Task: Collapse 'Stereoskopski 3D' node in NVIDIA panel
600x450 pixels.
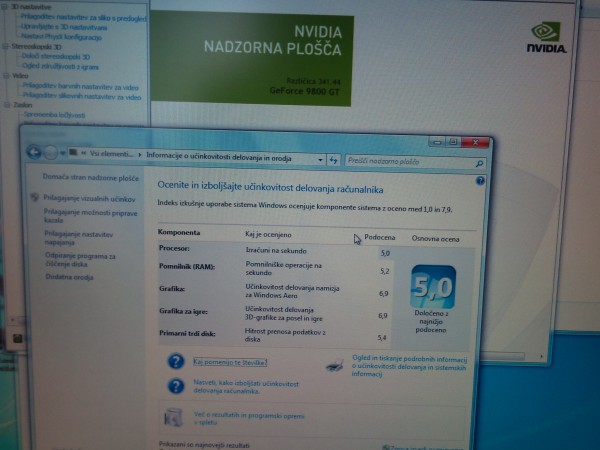Action: click(x=5, y=46)
